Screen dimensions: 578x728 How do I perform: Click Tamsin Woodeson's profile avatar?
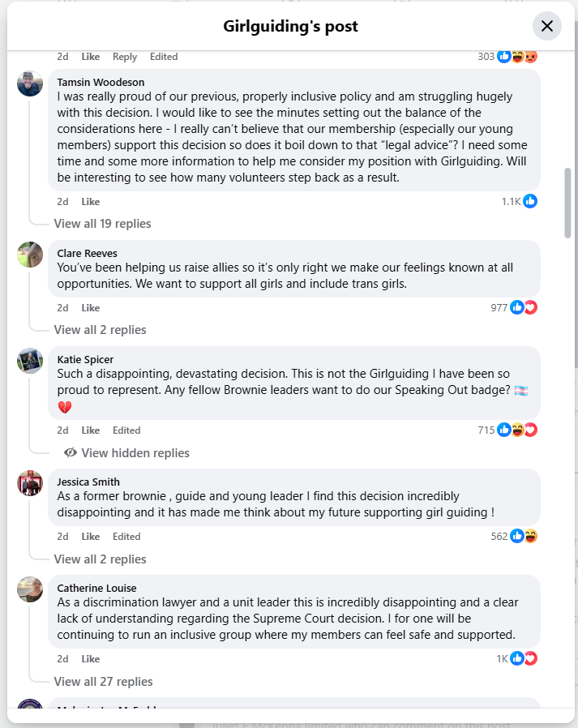tap(30, 84)
